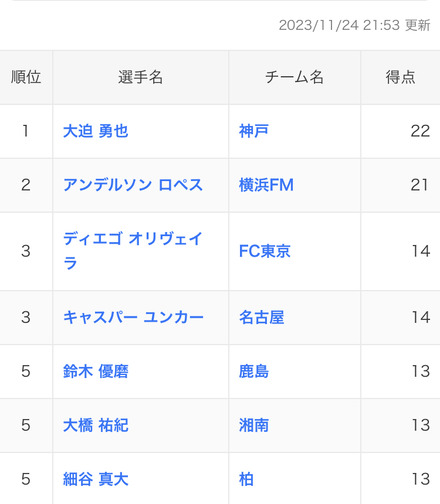440x504 pixels.
Task: Click the 2023/11/24 21:53 更新 timestamp text
Action: (354, 25)
